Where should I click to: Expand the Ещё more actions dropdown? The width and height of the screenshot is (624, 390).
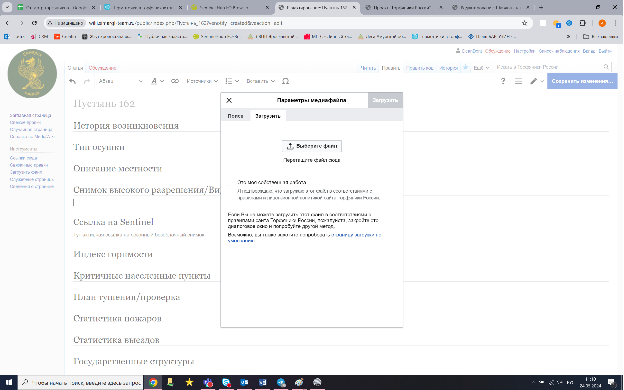[481, 68]
